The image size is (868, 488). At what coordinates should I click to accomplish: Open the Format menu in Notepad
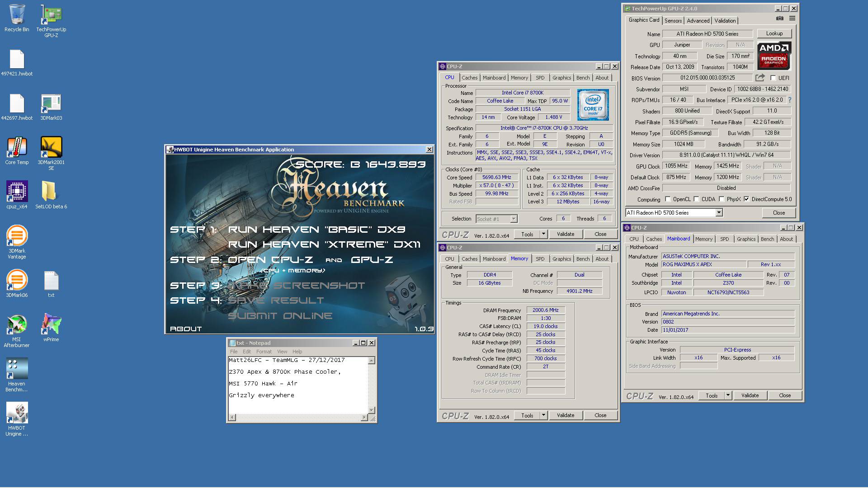click(264, 352)
